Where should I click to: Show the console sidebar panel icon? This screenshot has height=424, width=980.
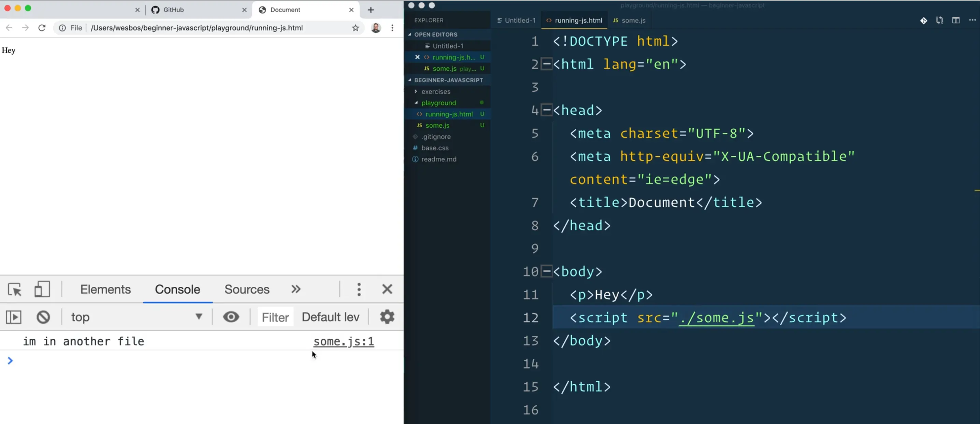(x=14, y=317)
